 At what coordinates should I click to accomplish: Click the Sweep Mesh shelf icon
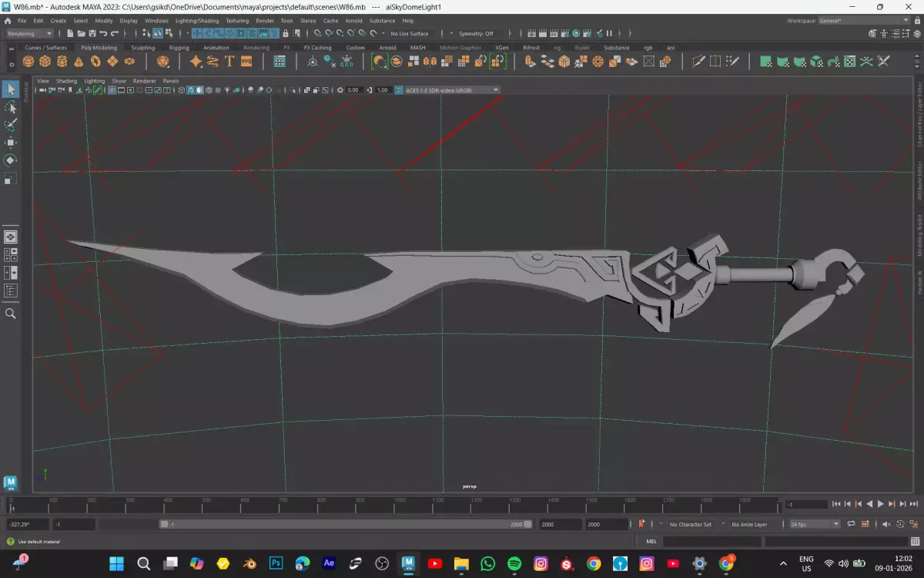(213, 62)
